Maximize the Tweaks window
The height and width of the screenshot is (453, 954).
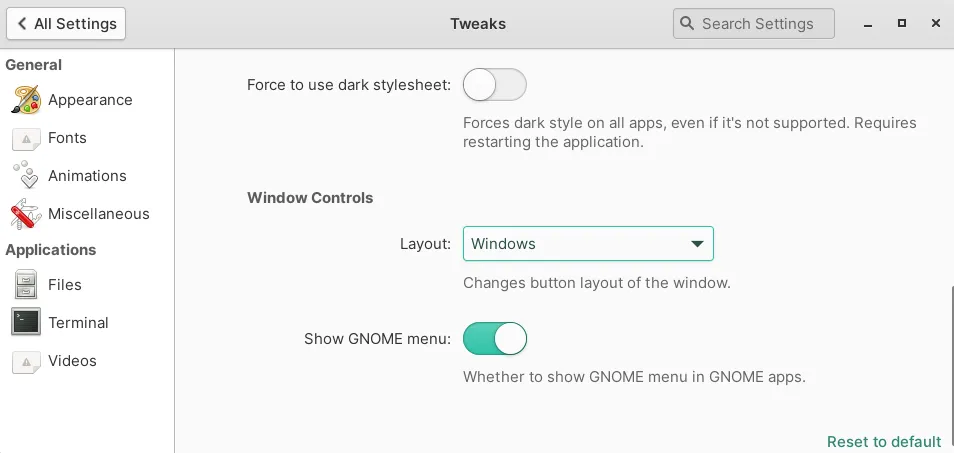click(902, 23)
